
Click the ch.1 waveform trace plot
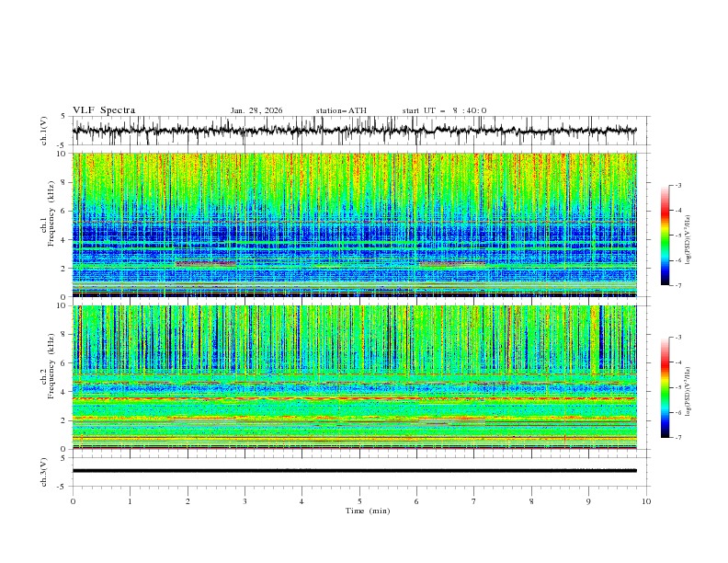(x=354, y=131)
